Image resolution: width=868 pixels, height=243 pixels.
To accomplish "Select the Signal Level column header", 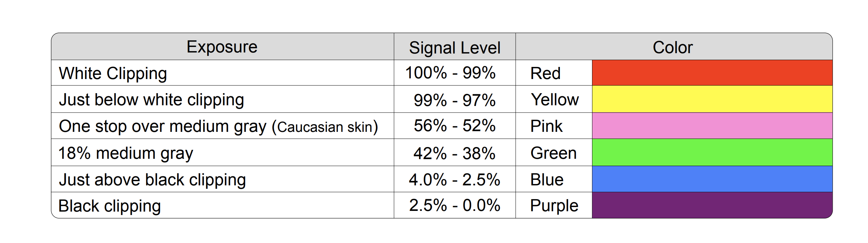I will coord(454,48).
